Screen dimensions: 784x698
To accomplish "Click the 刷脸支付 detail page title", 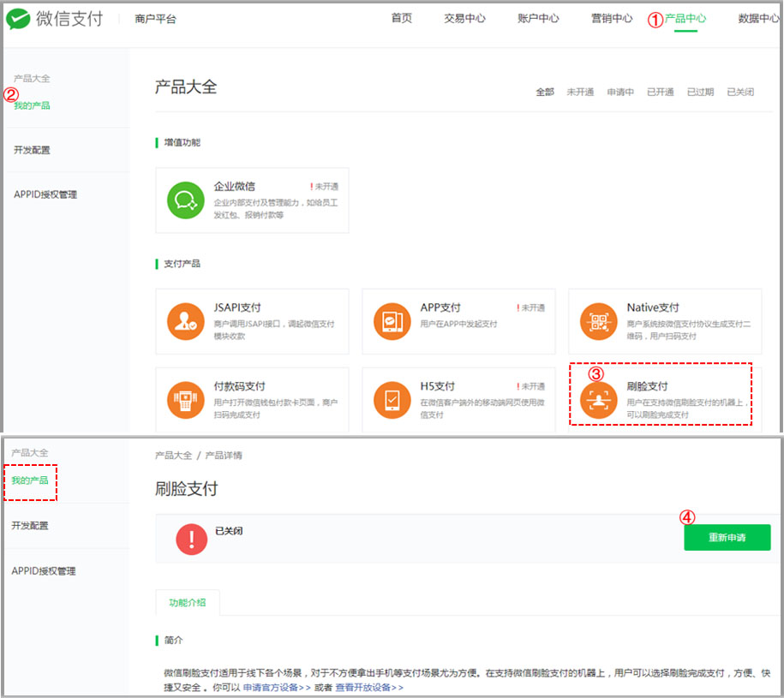I will click(x=187, y=489).
